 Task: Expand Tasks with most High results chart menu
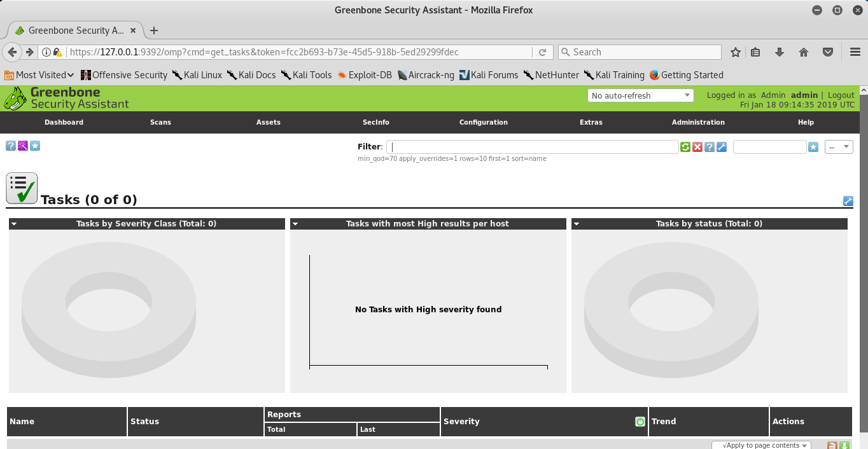(x=295, y=224)
